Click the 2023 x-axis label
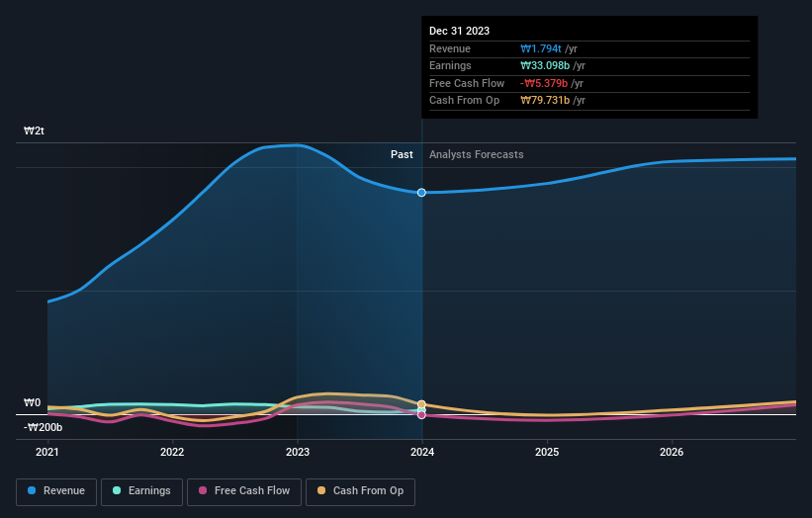 click(x=298, y=452)
